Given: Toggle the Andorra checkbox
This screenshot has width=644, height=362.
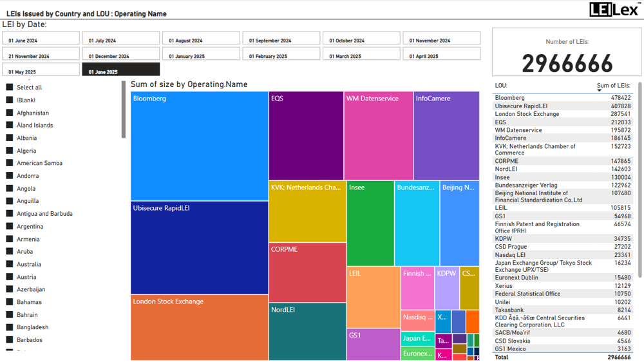Looking at the screenshot, I should click(10, 175).
